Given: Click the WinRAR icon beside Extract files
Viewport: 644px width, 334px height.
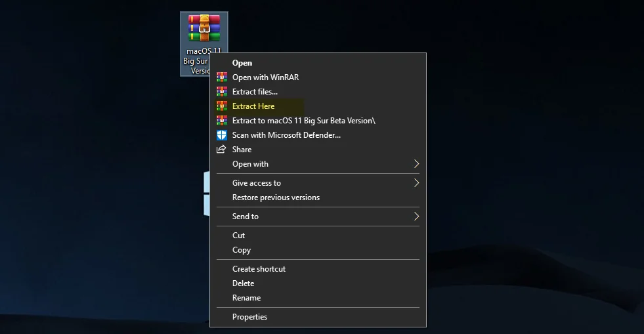Looking at the screenshot, I should tap(222, 91).
